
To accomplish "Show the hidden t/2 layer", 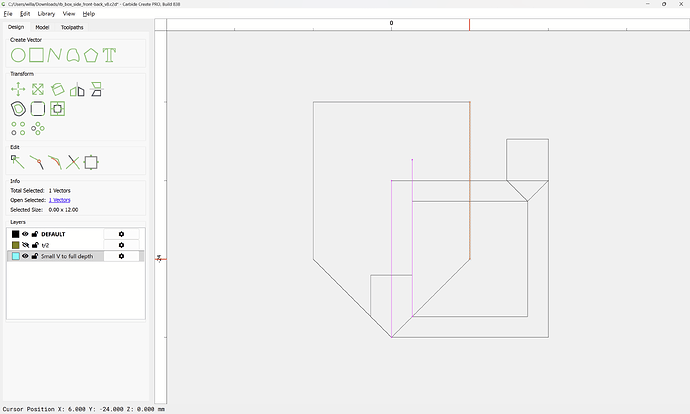I will coord(25,245).
